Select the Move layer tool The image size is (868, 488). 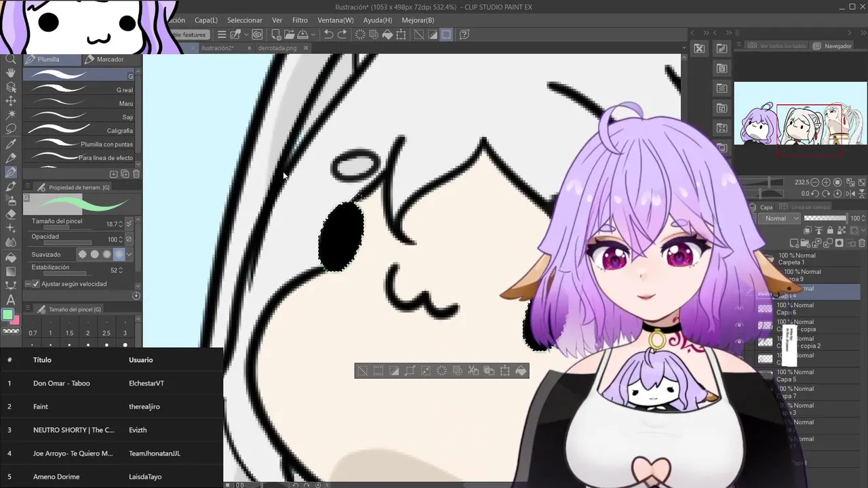click(x=11, y=101)
